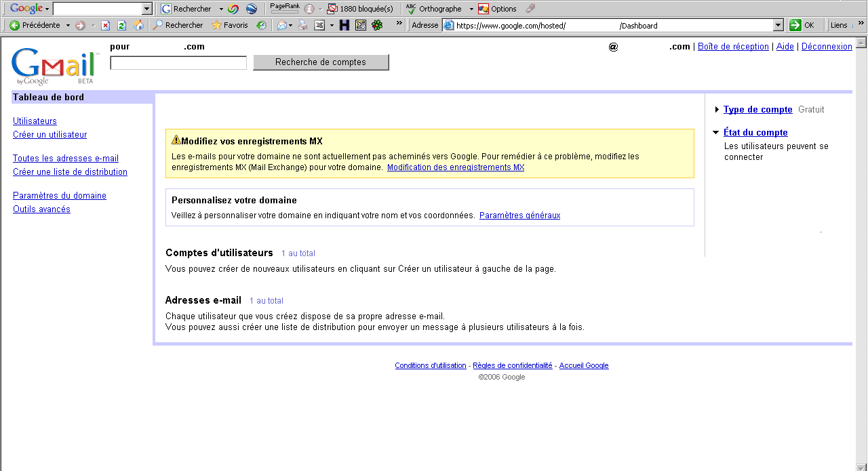Open the Précédente history dropdown arrow
This screenshot has height=471, width=868.
tap(68, 25)
